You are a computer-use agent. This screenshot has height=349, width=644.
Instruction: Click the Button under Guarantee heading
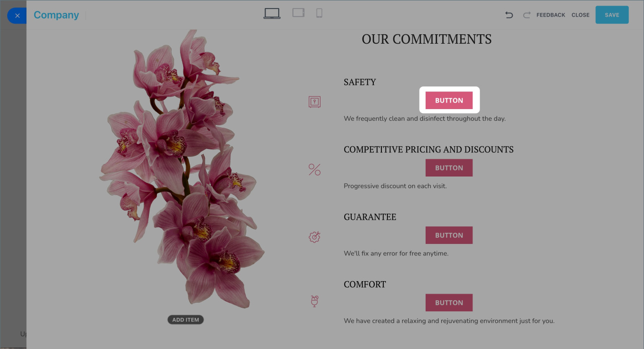pyautogui.click(x=449, y=235)
